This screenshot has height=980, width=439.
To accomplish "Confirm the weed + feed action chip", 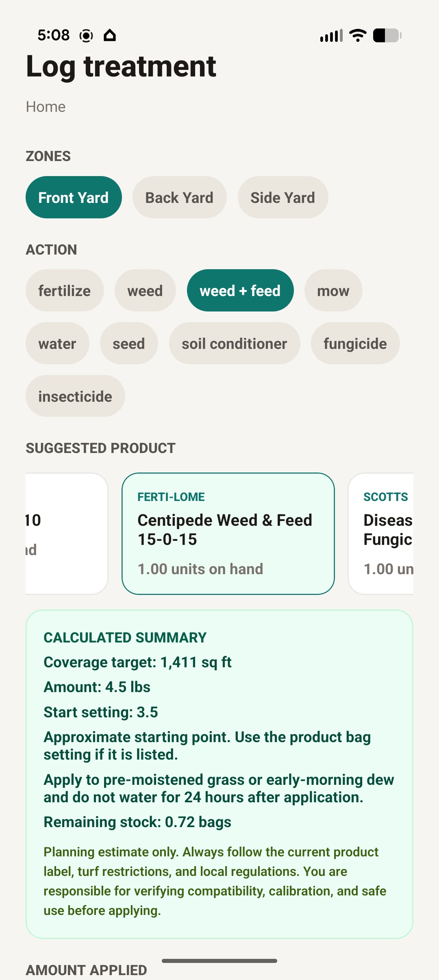I will tap(240, 290).
